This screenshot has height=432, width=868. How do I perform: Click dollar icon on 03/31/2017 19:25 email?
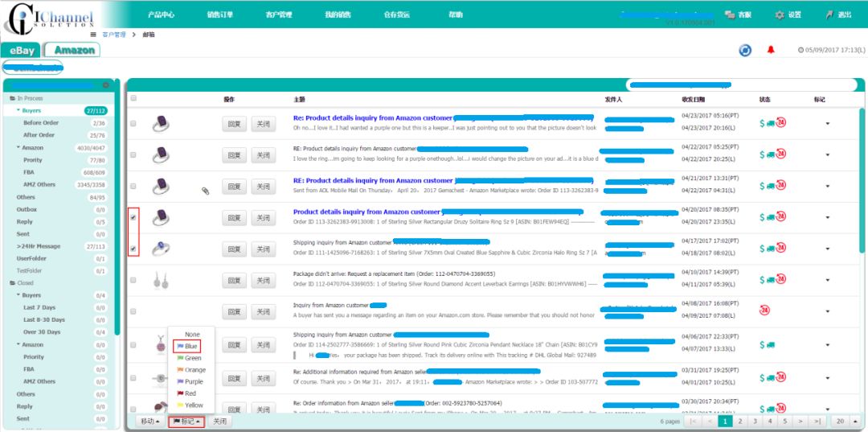pyautogui.click(x=762, y=378)
